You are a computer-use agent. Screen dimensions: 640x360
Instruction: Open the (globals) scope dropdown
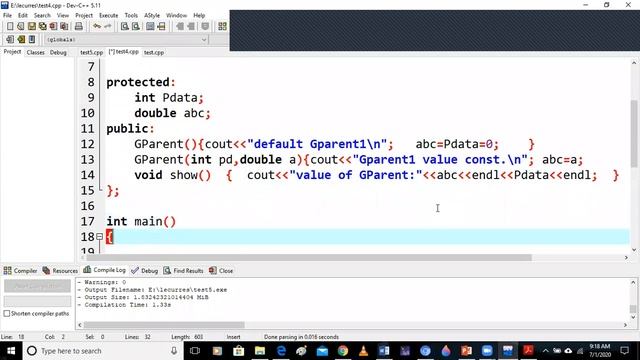126,40
